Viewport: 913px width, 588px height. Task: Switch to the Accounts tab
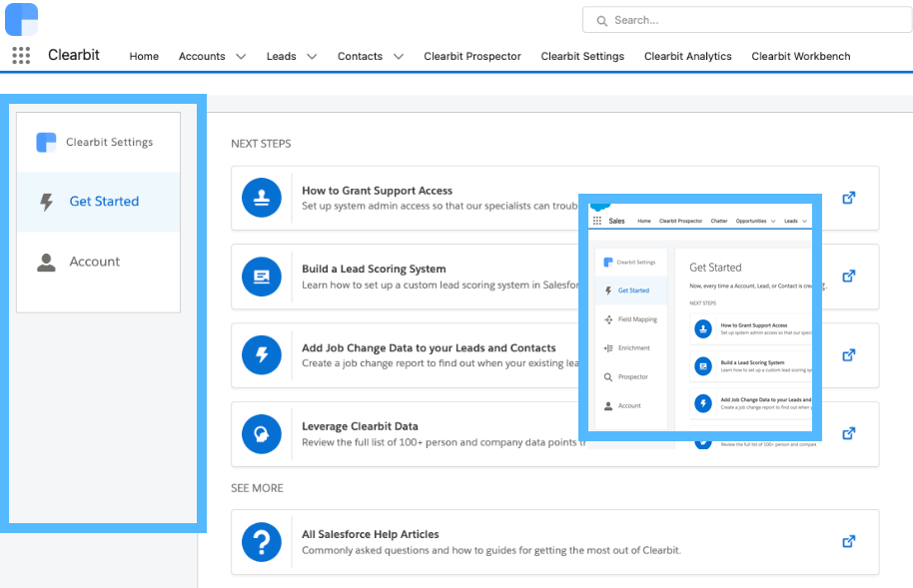point(202,57)
